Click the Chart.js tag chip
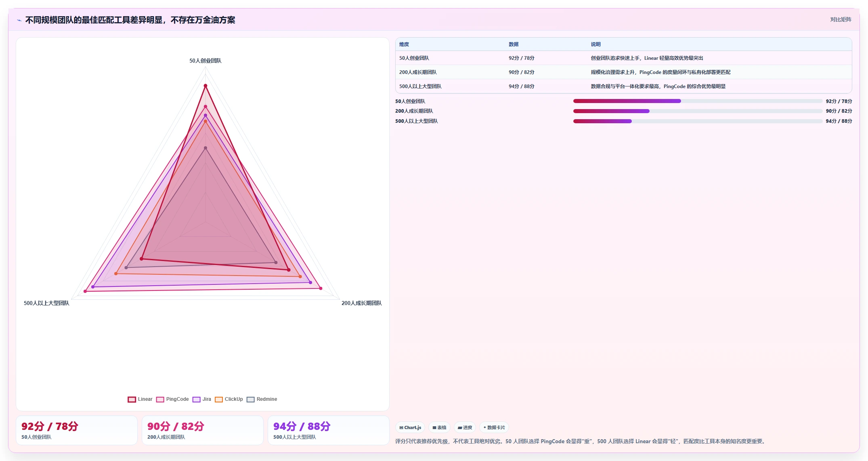Viewport: 868px width, 461px height. pos(410,427)
